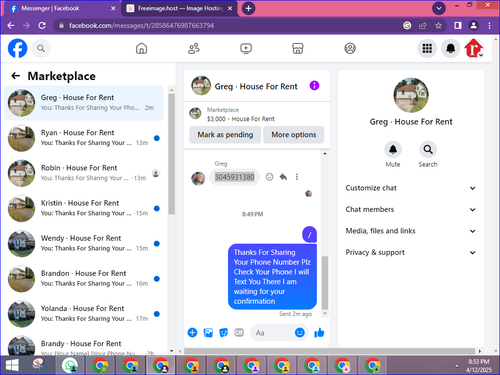Reload the page with the refresh button
Screen dimensions: 500x375
[x=42, y=25]
